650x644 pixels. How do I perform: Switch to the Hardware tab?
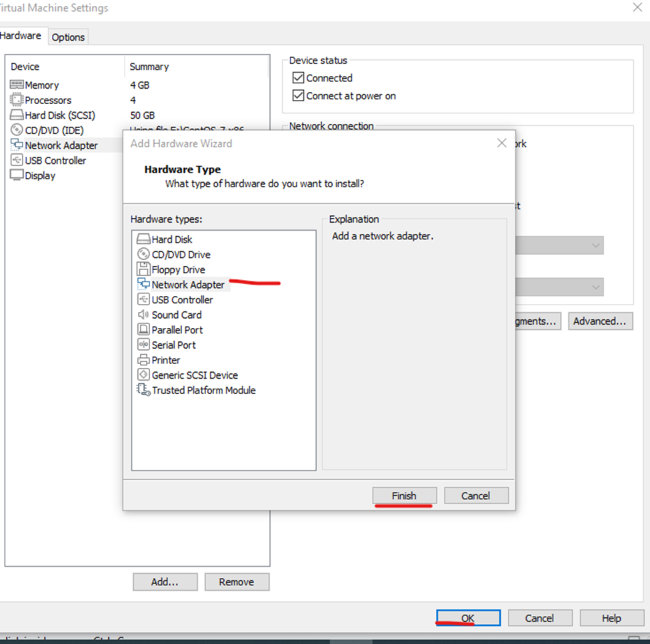tap(21, 36)
